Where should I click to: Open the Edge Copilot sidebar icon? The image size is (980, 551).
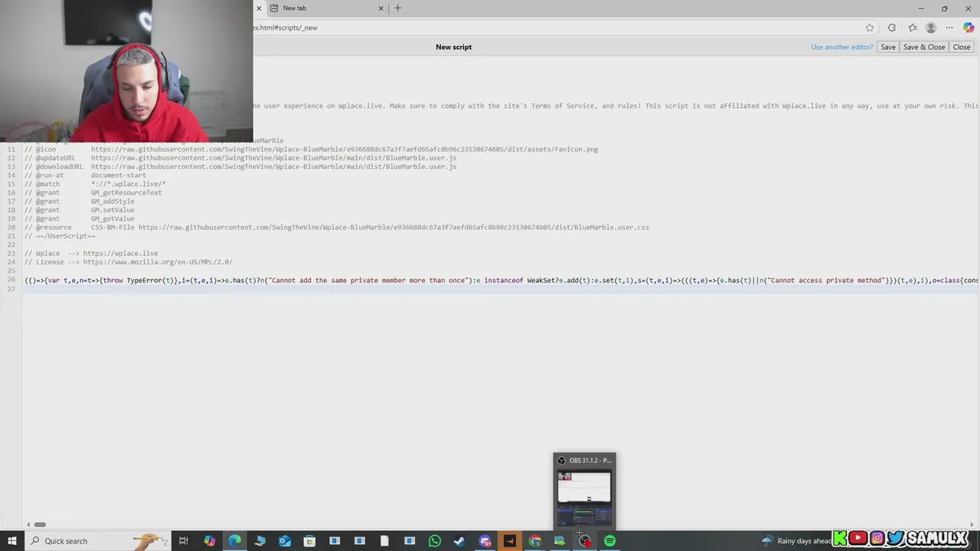point(969,28)
